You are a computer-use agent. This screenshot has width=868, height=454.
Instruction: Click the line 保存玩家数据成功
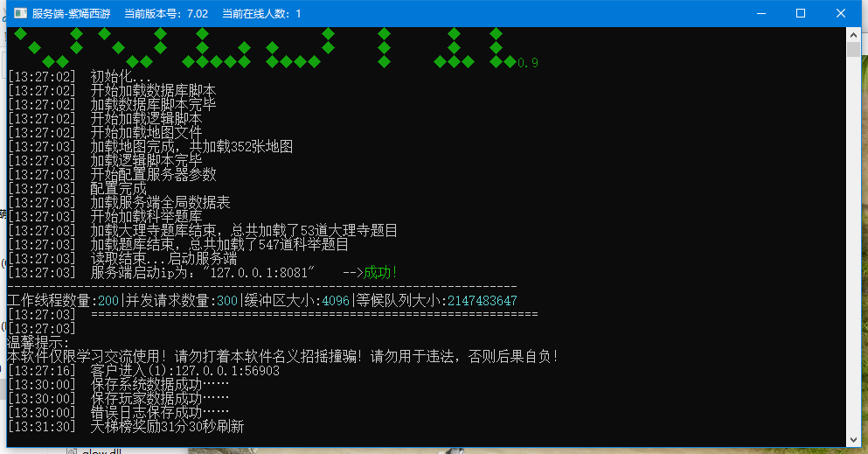tap(160, 398)
